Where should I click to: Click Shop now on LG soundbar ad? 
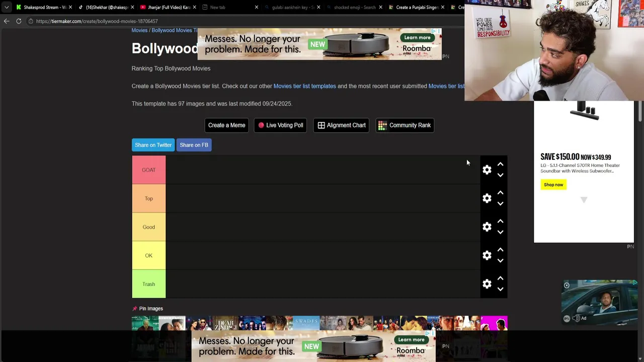[553, 185]
